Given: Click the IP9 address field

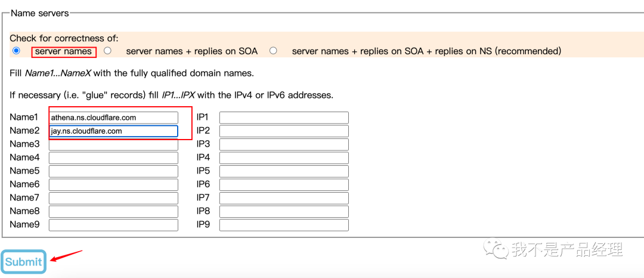Looking at the screenshot, I should (284, 225).
